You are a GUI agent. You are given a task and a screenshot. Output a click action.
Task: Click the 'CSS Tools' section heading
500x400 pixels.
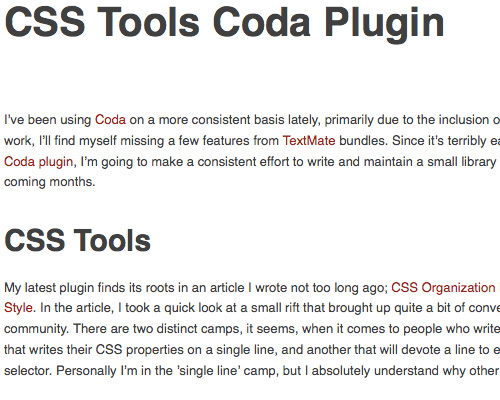(77, 240)
